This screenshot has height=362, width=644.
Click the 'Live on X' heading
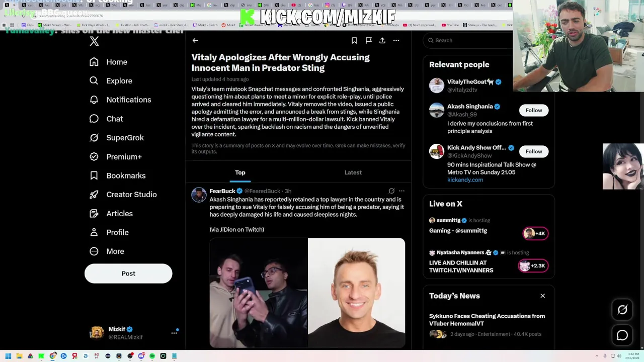pyautogui.click(x=446, y=204)
